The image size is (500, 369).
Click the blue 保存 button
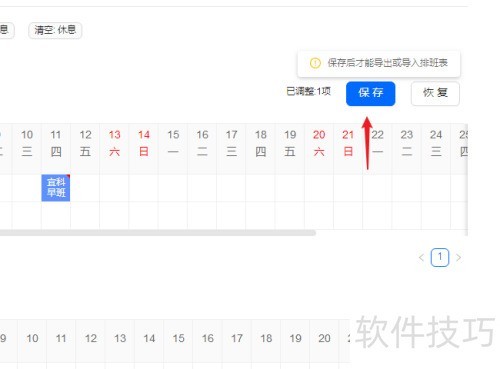click(x=370, y=93)
